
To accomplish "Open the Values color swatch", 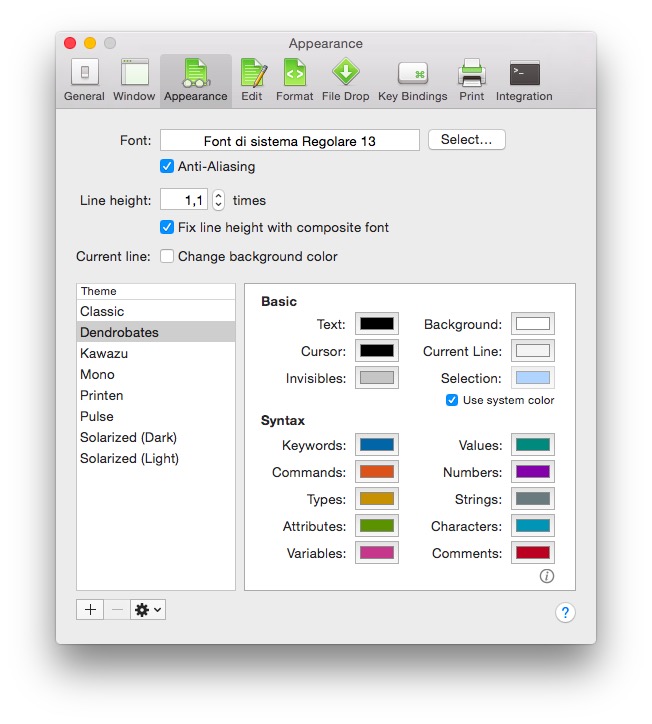I will 533,445.
